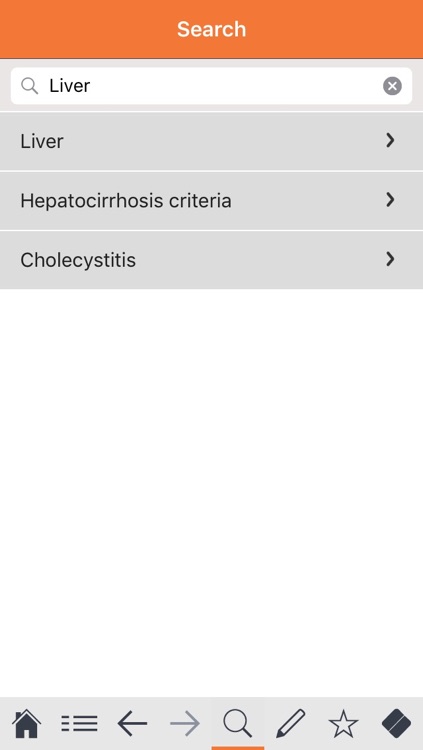Open favorites with the star icon
The image size is (423, 750).
point(343,723)
